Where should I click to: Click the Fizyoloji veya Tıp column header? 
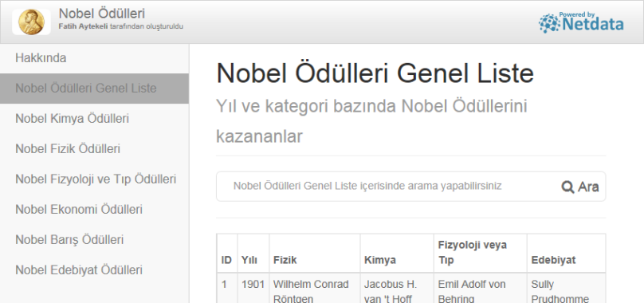tap(480, 253)
